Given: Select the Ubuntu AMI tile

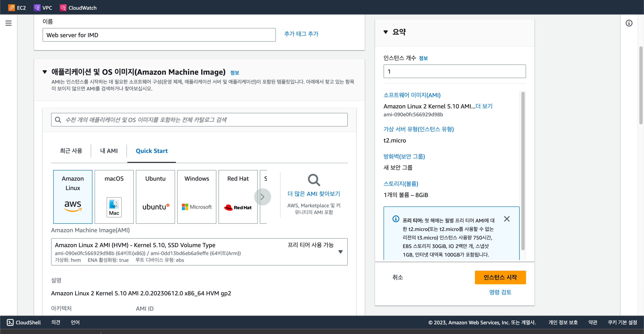Looking at the screenshot, I should click(x=155, y=196).
